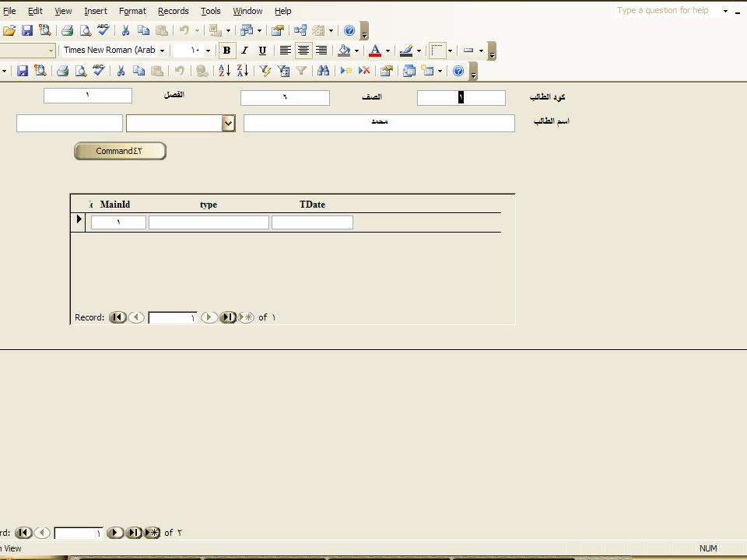Show Database Window icon
Viewport: 747px width, 560px height.
[x=409, y=71]
